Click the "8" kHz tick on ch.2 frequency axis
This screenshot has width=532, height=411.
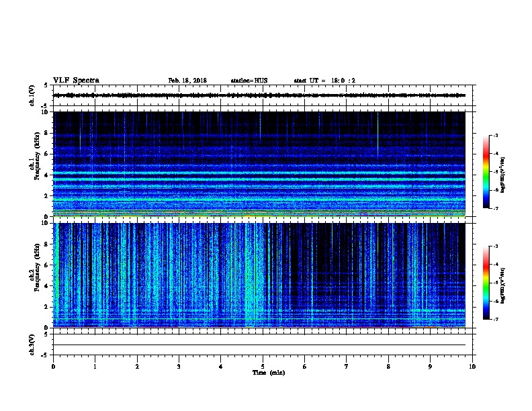click(x=46, y=244)
